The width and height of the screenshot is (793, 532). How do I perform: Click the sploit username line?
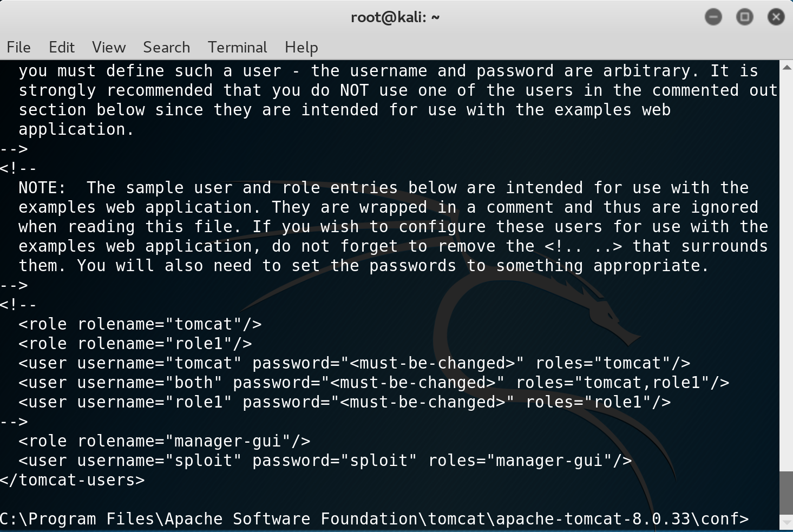325,461
